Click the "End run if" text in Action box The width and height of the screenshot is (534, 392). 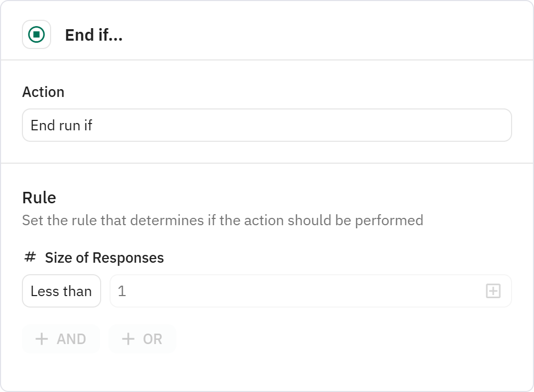62,125
